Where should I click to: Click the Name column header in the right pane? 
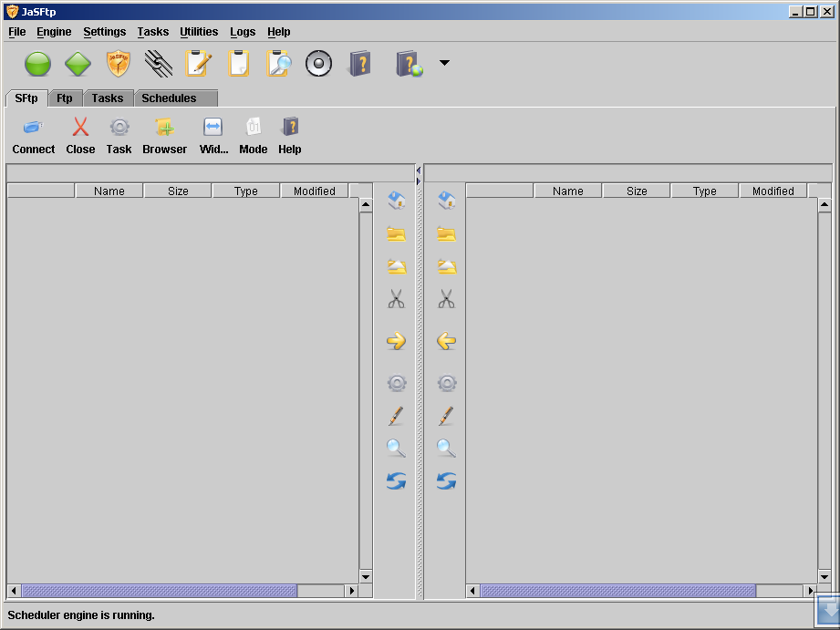click(568, 191)
